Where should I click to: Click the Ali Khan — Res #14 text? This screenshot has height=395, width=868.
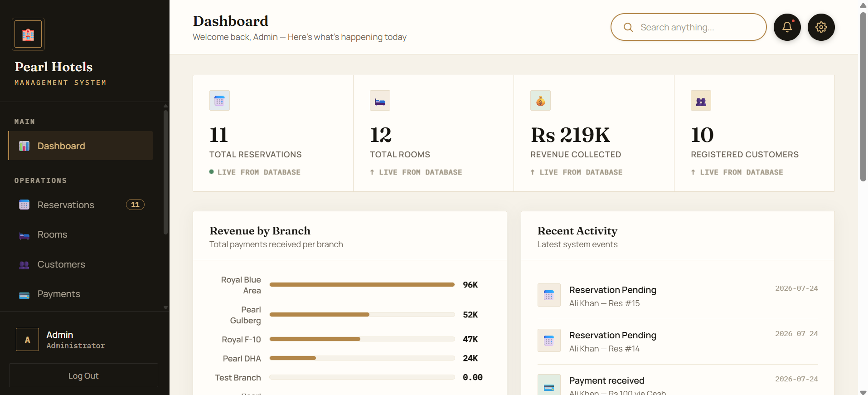pos(604,349)
